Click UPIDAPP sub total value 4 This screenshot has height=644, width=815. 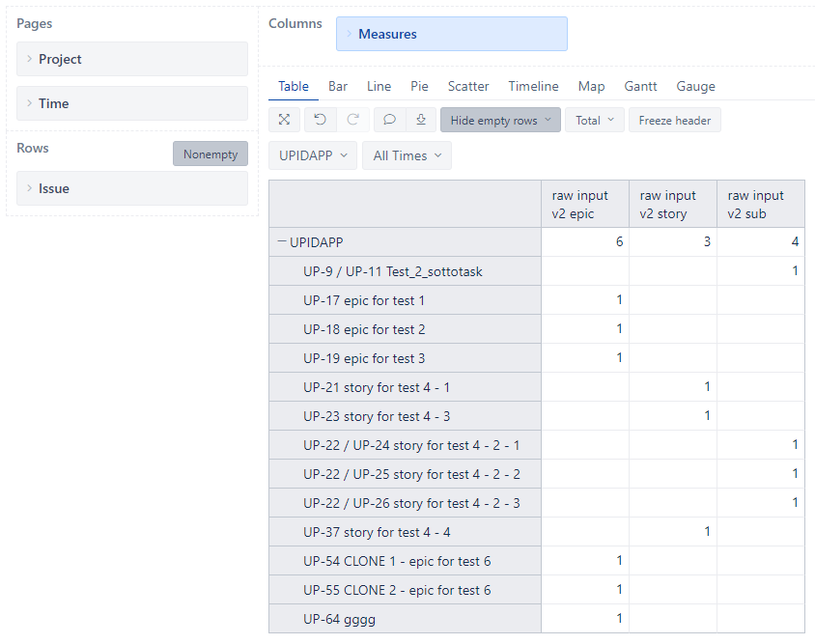point(761,241)
